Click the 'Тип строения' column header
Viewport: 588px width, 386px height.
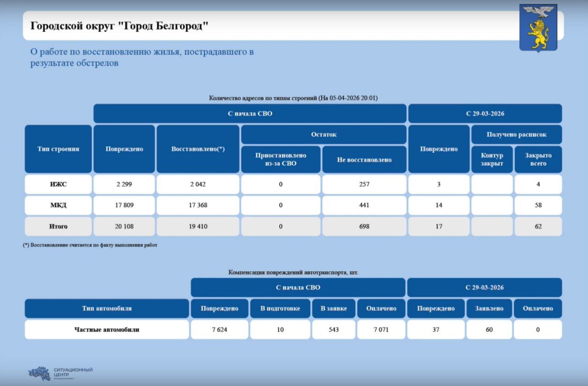coord(58,149)
